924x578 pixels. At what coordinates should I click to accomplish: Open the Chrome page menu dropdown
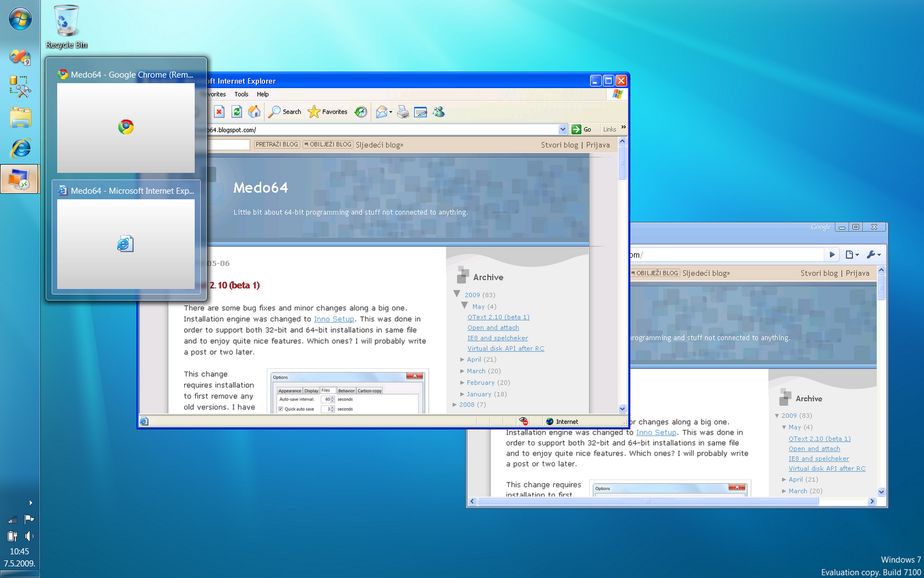point(852,254)
